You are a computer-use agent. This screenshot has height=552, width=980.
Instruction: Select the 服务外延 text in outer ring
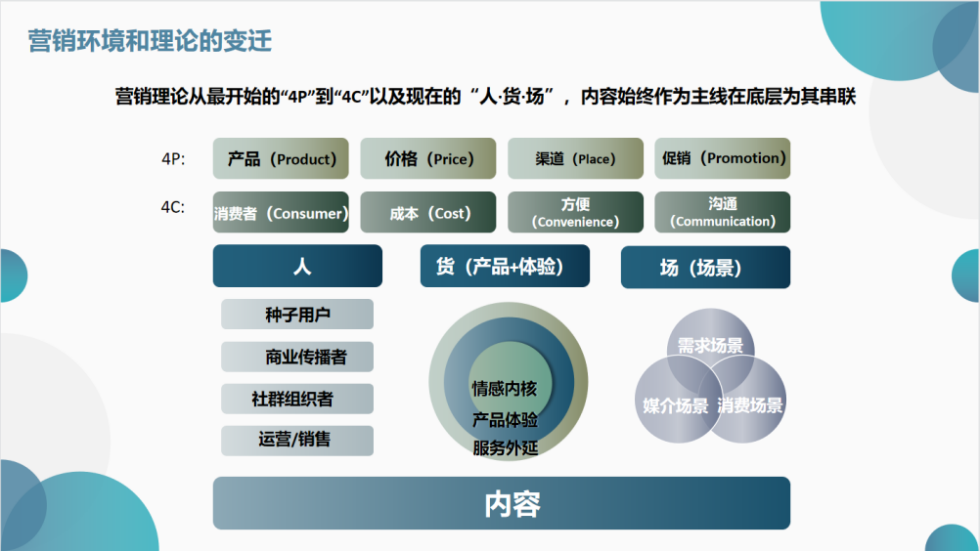coord(505,448)
